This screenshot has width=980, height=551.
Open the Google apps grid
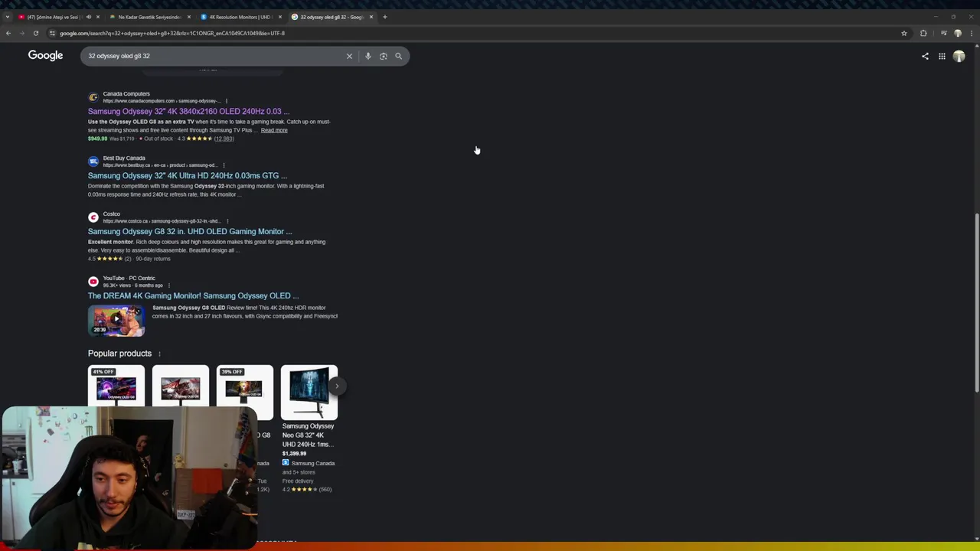942,56
